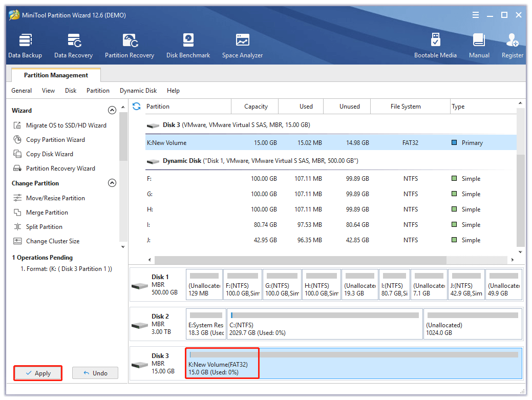
Task: Click the green Simple swatch in the G: row
Action: click(x=454, y=194)
